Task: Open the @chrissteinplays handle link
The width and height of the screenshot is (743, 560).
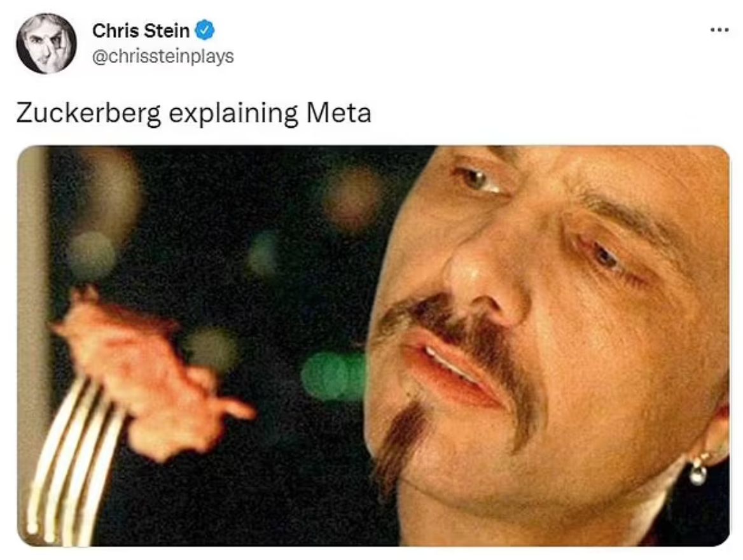Action: point(163,57)
